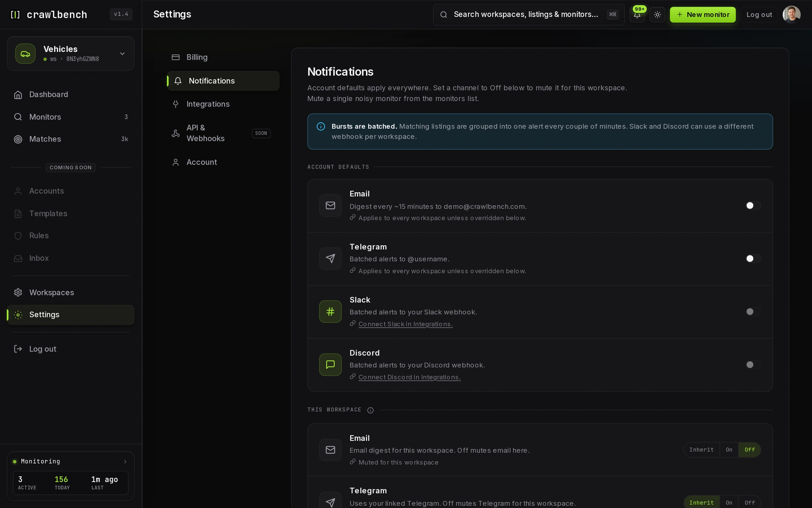
Task: Click the search magnifier icon in top bar
Action: 443,15
